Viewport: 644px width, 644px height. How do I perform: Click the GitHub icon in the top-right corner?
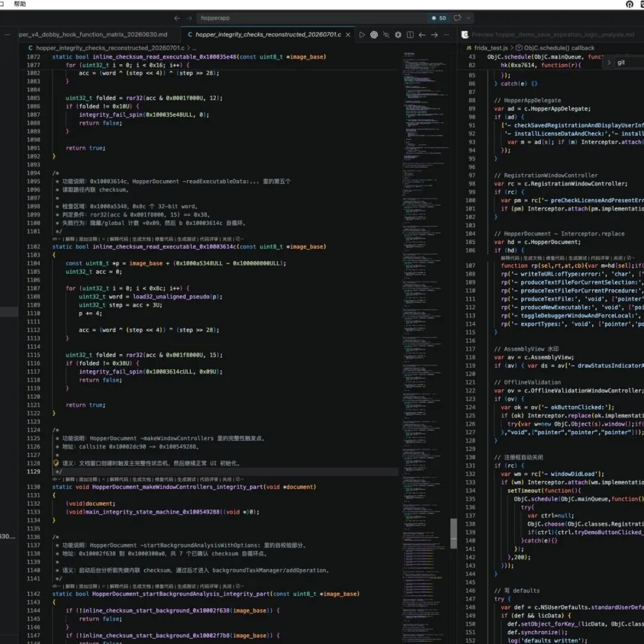click(629, 4)
